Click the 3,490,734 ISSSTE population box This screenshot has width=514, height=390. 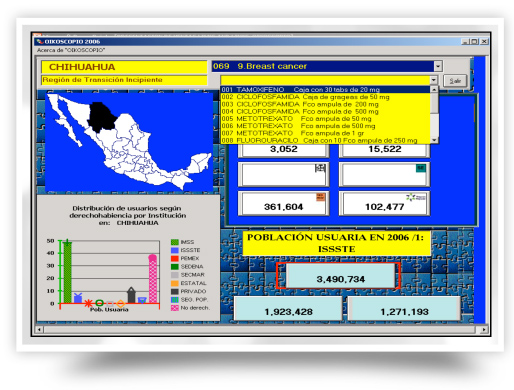341,276
